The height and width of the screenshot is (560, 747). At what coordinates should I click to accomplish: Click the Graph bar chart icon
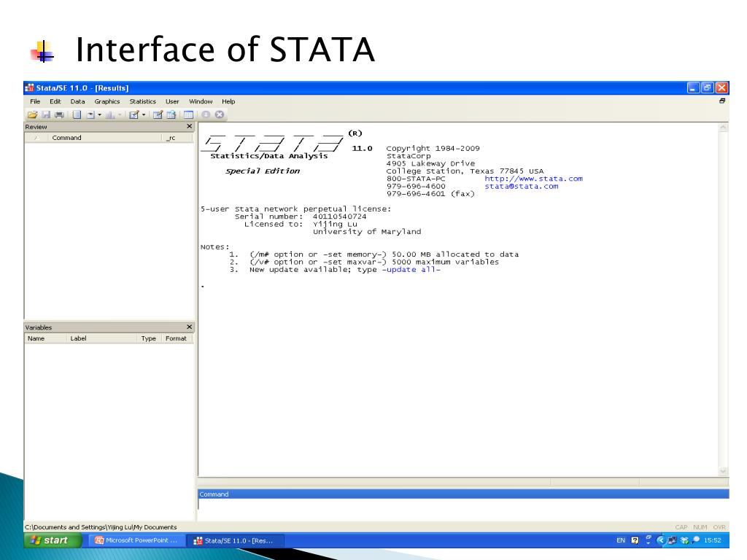click(x=110, y=114)
